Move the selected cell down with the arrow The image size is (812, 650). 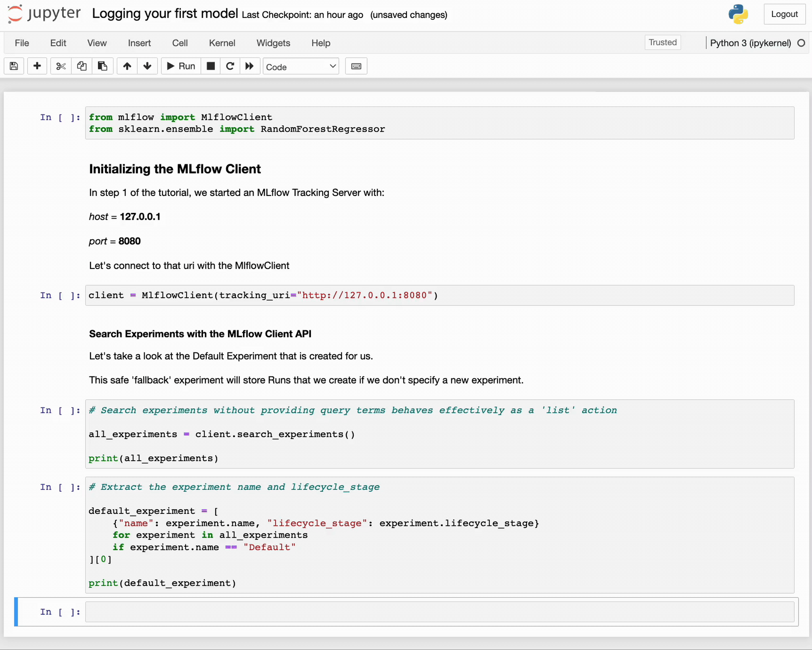tap(147, 66)
